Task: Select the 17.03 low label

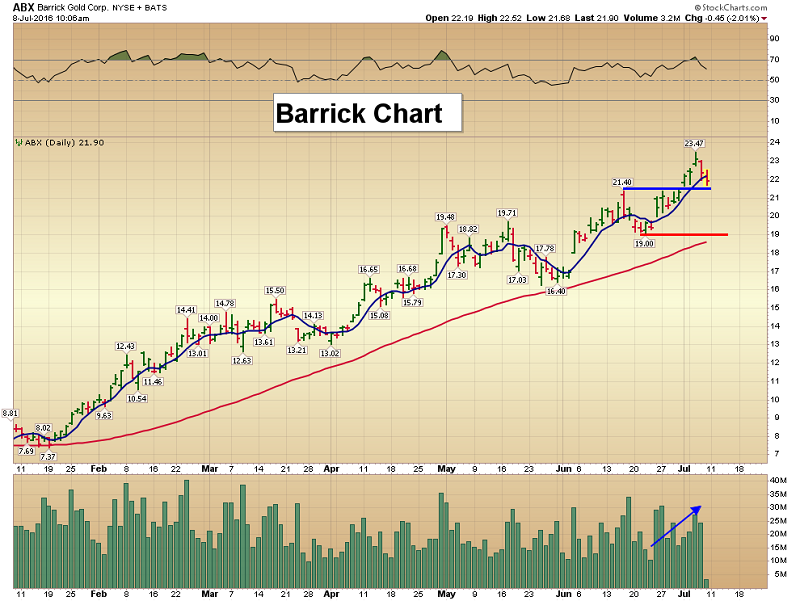Action: pyautogui.click(x=517, y=280)
